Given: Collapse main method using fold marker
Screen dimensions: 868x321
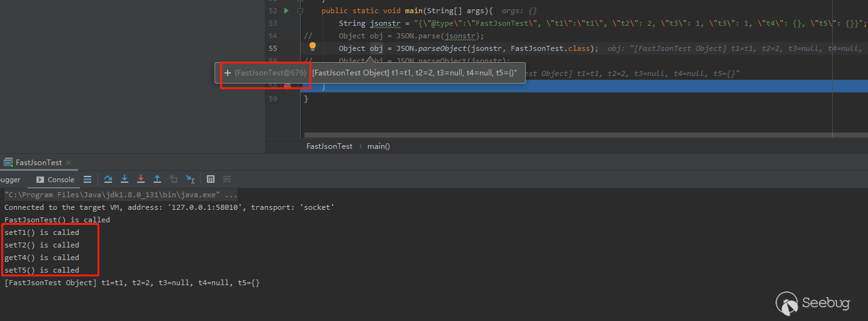Looking at the screenshot, I should pos(301,11).
